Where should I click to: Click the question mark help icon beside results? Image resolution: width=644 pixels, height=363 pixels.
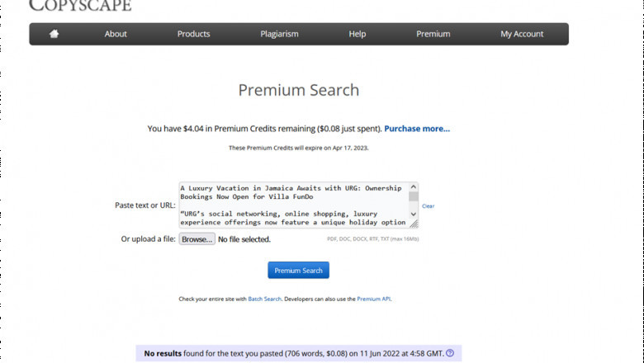450,353
